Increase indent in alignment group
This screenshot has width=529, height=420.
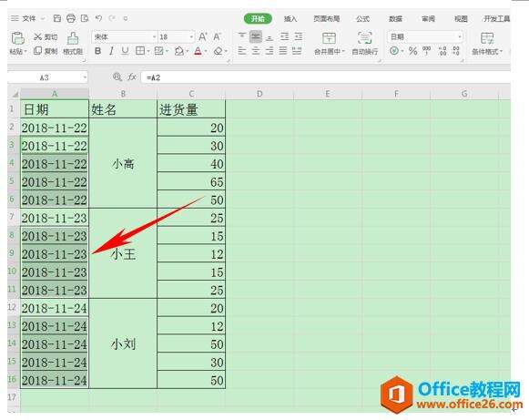click(299, 36)
